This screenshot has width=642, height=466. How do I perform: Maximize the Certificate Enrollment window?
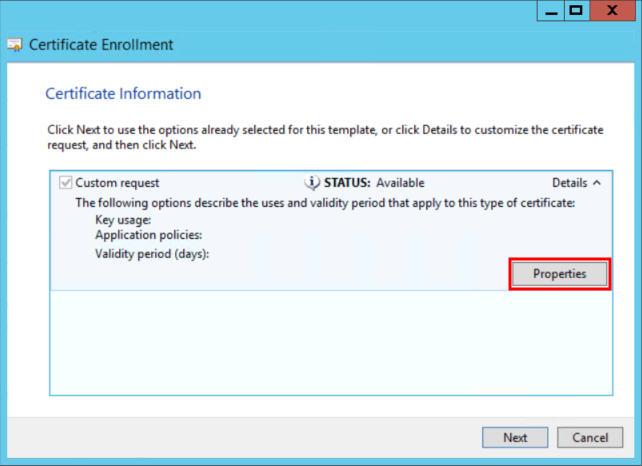576,11
